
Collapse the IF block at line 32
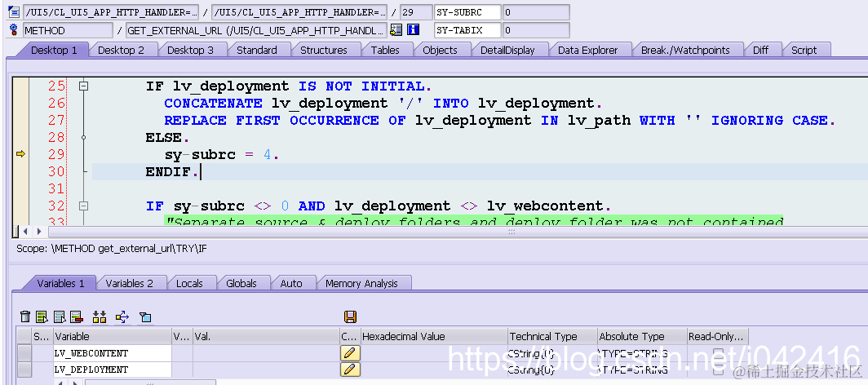click(x=83, y=206)
